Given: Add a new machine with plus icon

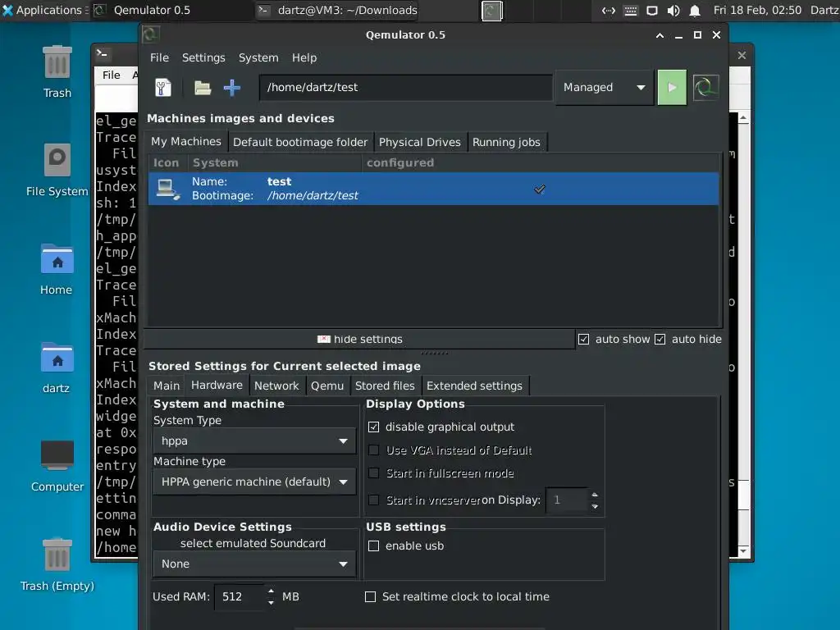Looking at the screenshot, I should tap(231, 87).
